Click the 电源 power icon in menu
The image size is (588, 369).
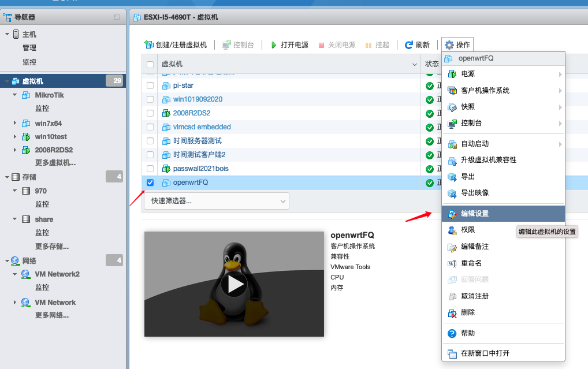[x=452, y=74]
